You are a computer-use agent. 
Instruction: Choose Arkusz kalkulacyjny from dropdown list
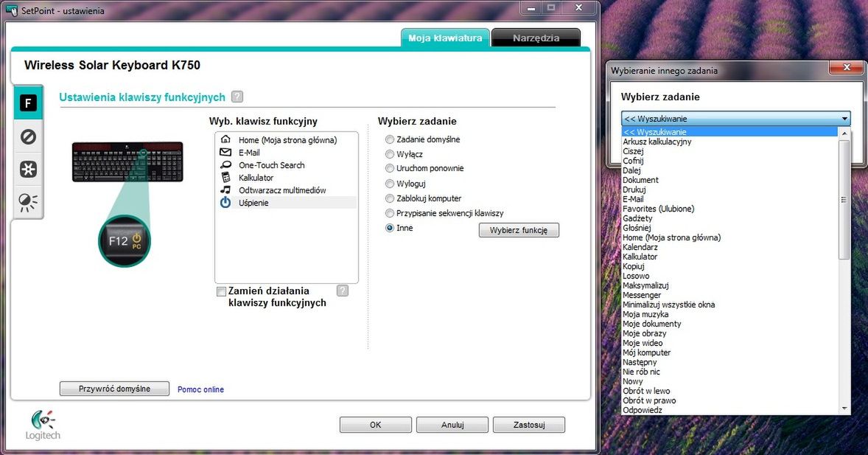coord(729,142)
